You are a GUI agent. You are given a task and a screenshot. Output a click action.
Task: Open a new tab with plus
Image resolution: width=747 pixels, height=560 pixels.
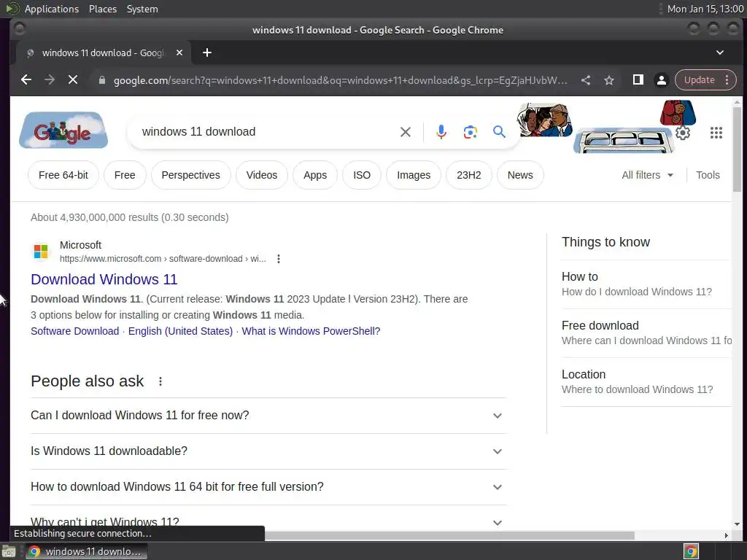[x=206, y=52]
